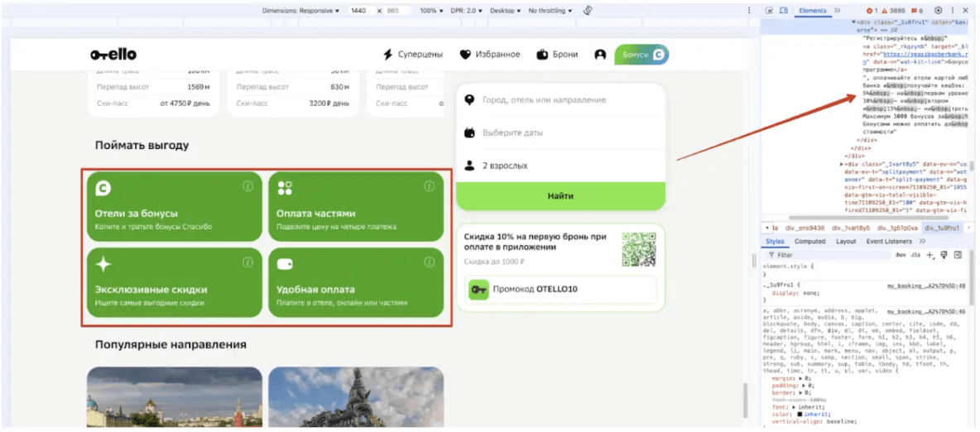Toggle the device toolbar icon in DevTools

tap(784, 11)
